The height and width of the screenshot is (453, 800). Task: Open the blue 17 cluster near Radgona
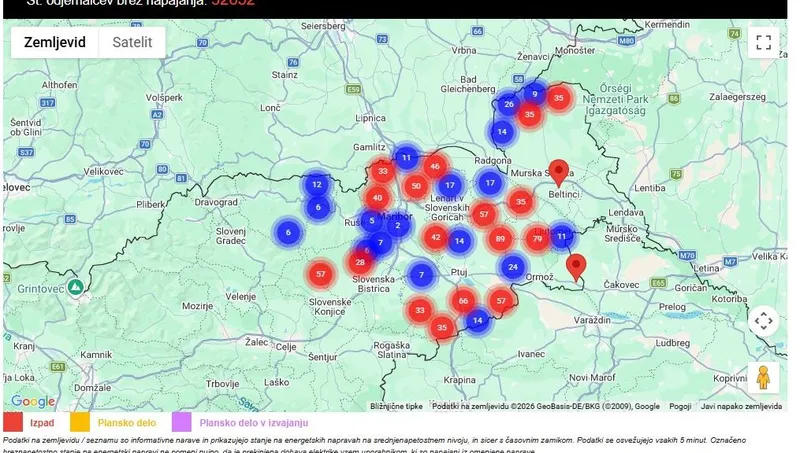490,183
